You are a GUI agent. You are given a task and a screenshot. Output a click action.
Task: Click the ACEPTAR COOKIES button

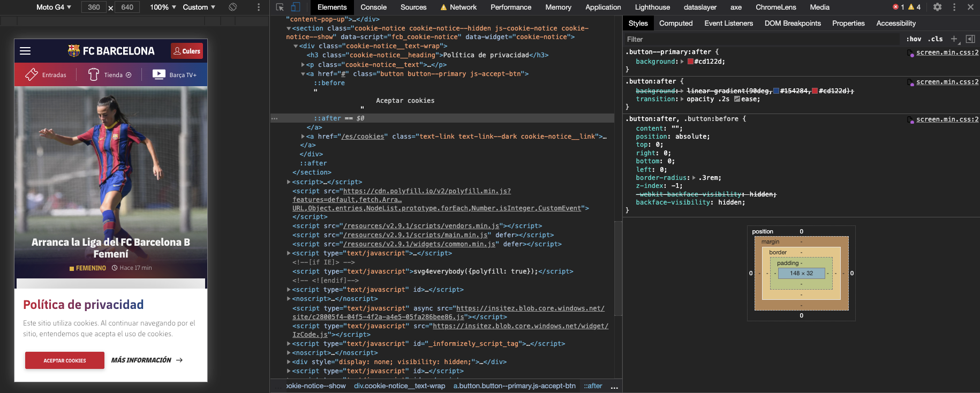(x=65, y=360)
